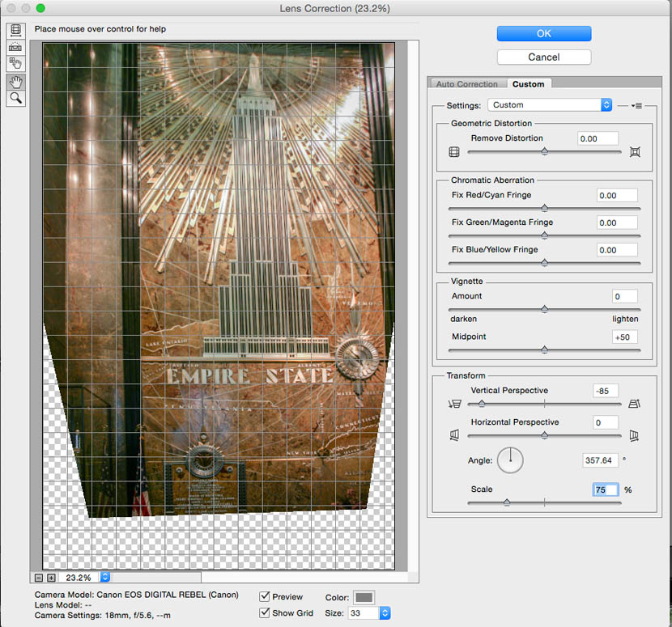Open the Settings Custom dropdown
Viewport: 672px width, 627px height.
pos(550,105)
